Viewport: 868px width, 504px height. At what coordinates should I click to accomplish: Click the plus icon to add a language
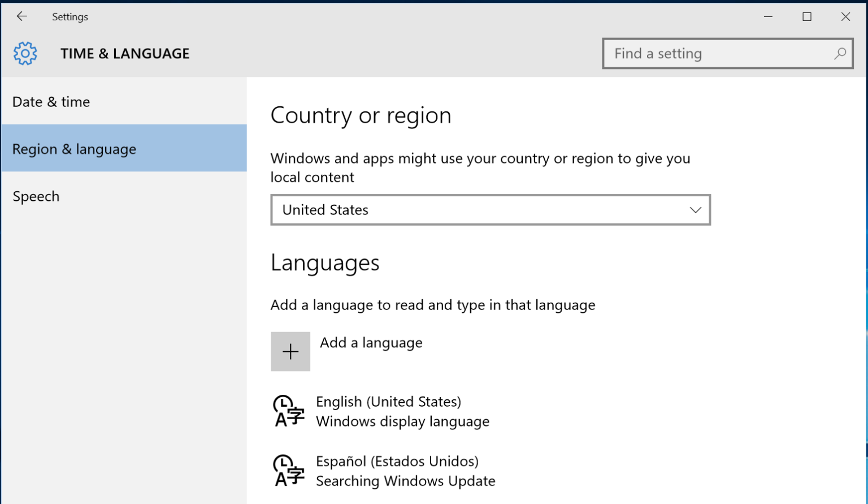[x=290, y=351]
